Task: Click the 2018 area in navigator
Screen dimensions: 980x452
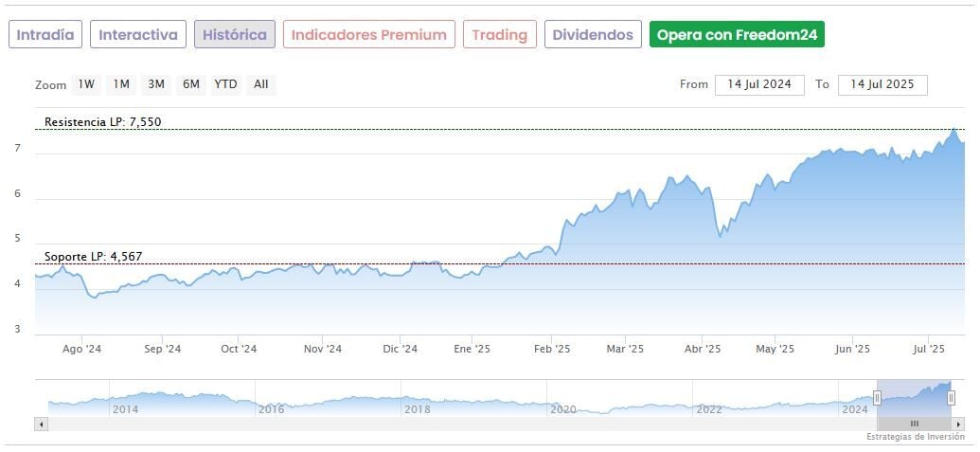Action: click(417, 403)
